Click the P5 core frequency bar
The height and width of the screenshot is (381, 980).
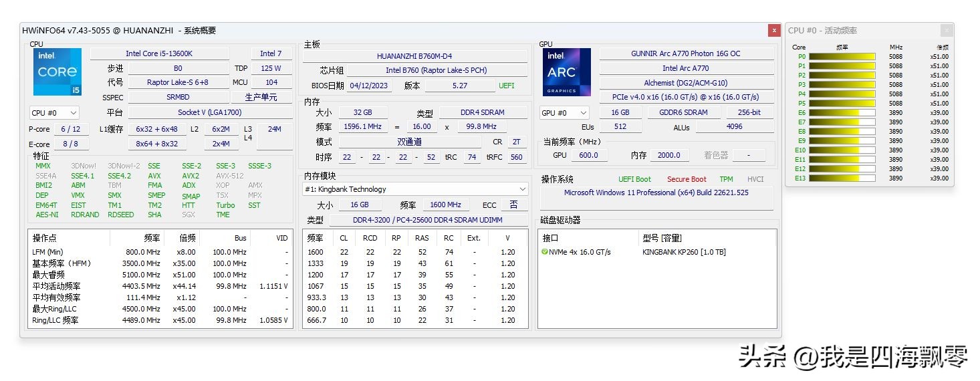(842, 104)
